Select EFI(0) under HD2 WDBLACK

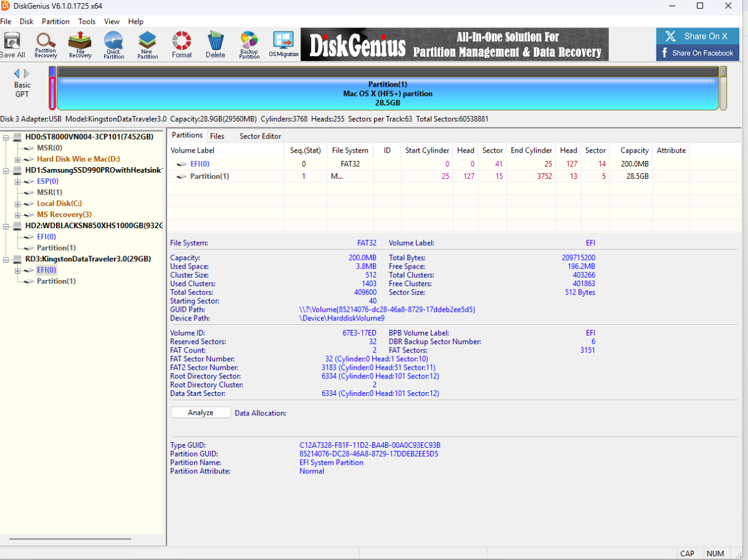coord(46,236)
